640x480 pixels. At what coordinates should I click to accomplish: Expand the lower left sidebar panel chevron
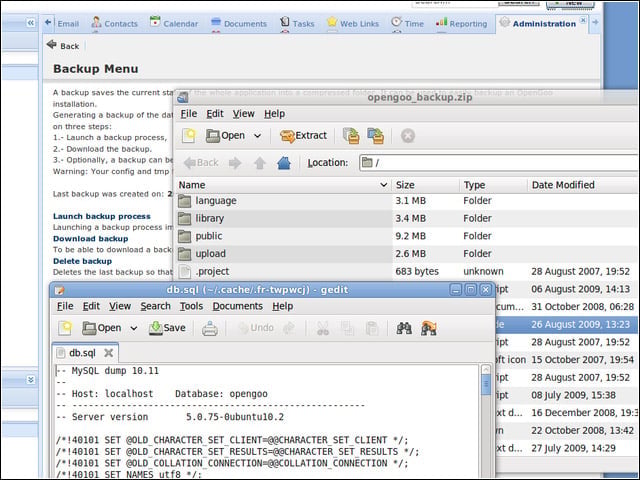[x=31, y=380]
